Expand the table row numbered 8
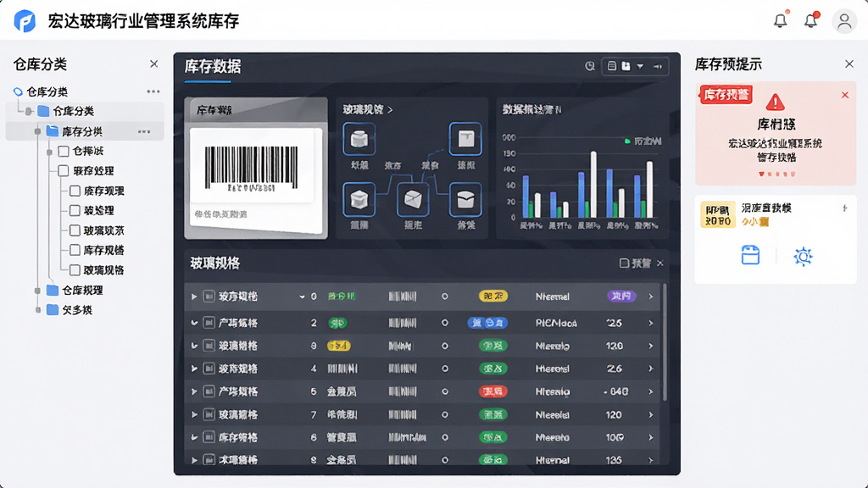Viewport: 868px width, 488px height. pyautogui.click(x=194, y=460)
